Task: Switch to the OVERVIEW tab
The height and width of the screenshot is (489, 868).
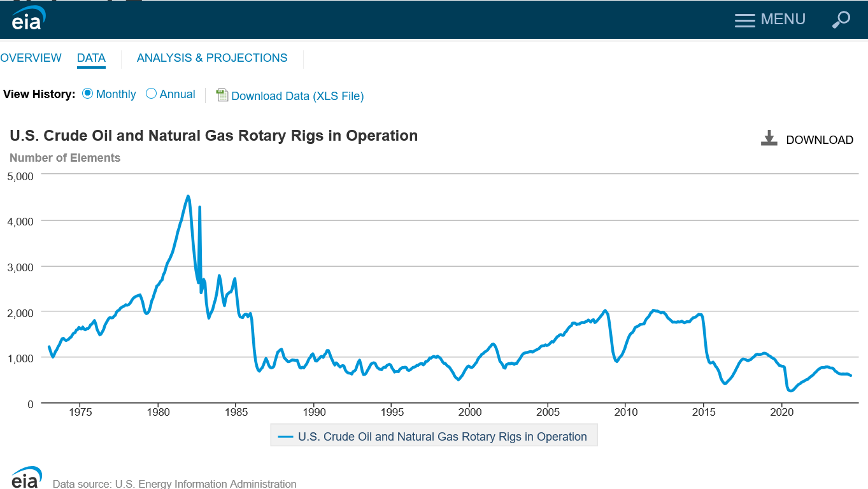Action: (31, 58)
